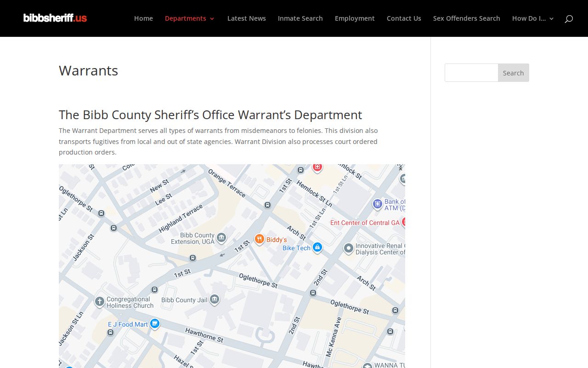Viewport: 588px width, 368px height.
Task: Open Inmate Search in the navigation
Action: tap(300, 18)
